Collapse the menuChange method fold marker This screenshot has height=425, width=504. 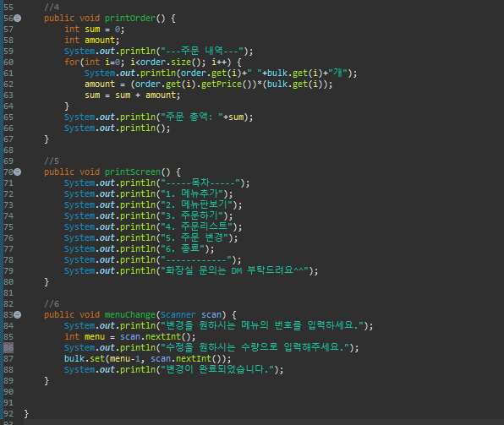[18, 315]
